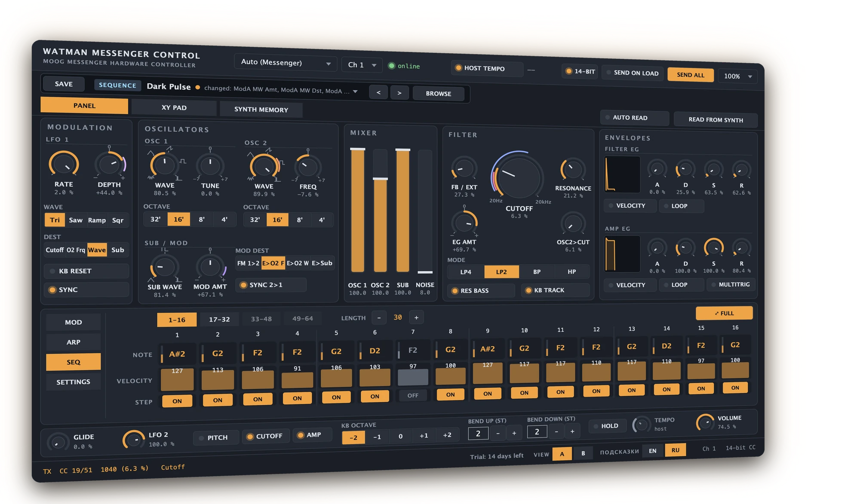Go to previous preset with < arrow

378,92
